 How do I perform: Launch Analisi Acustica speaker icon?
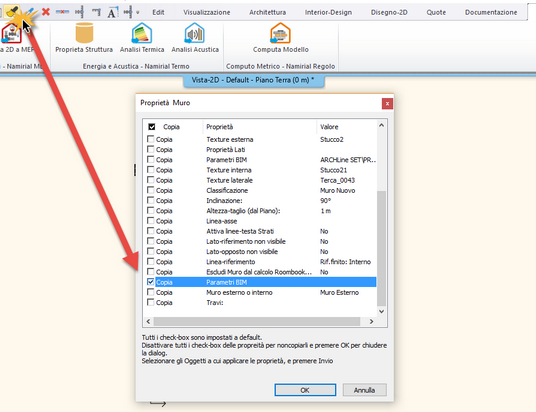[x=195, y=34]
